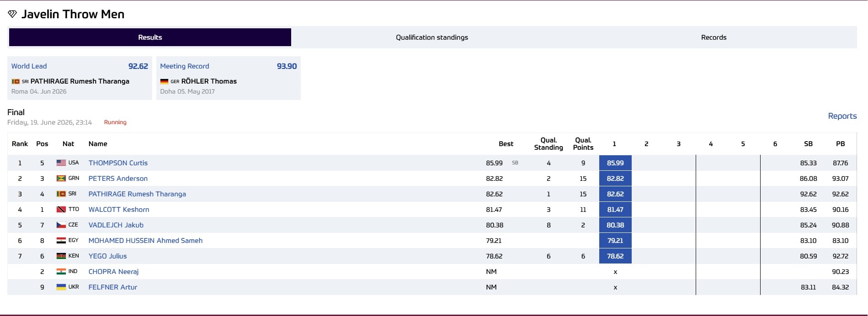
Task: Open PATHIRAGE Rumesh Tharanga result row link
Action: pos(137,194)
